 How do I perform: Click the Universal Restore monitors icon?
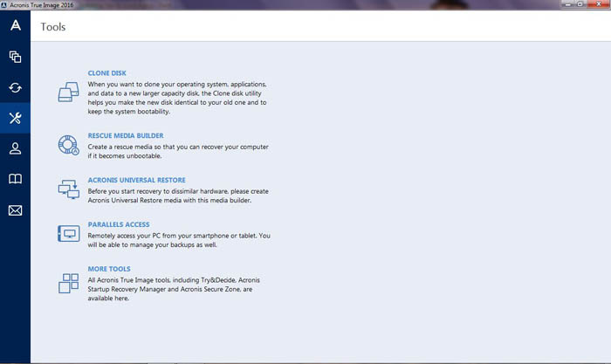click(69, 189)
